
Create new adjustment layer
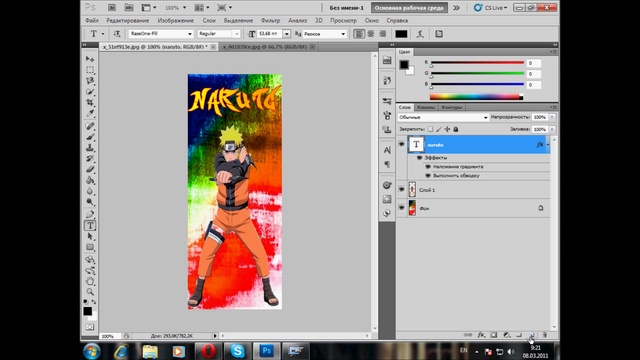[x=507, y=335]
